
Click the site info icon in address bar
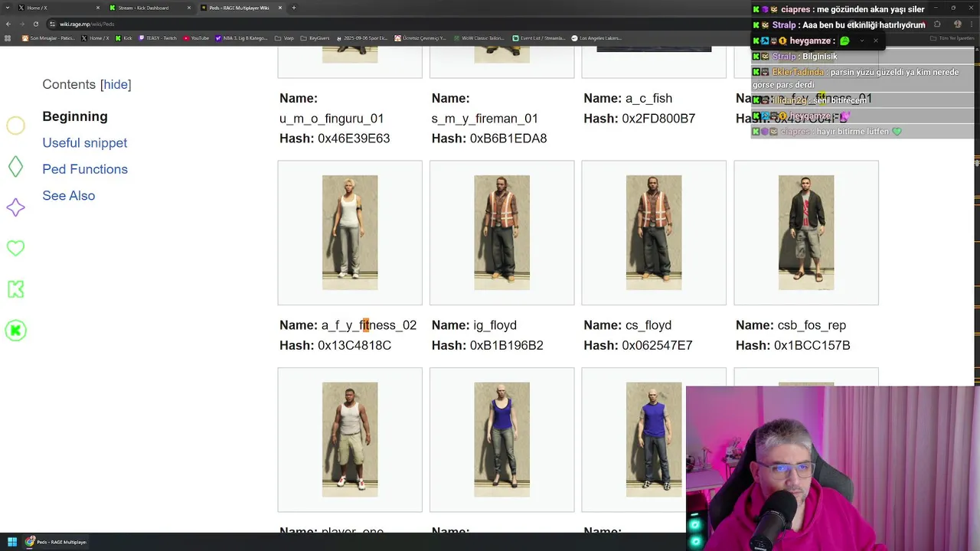click(53, 24)
